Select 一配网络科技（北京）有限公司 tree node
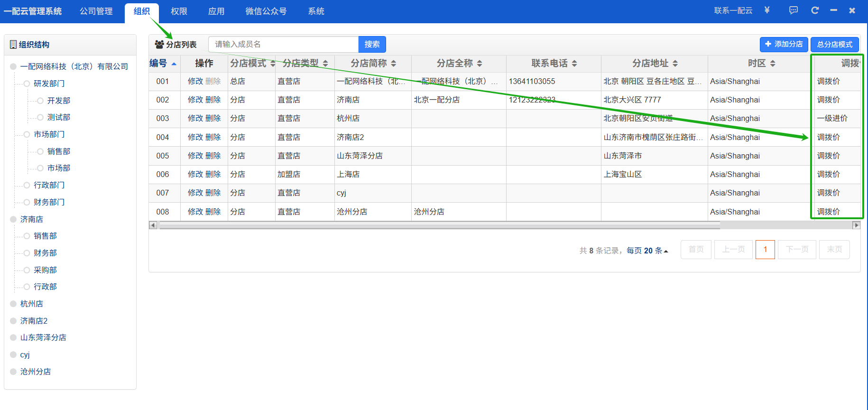The width and height of the screenshot is (868, 410). [74, 66]
